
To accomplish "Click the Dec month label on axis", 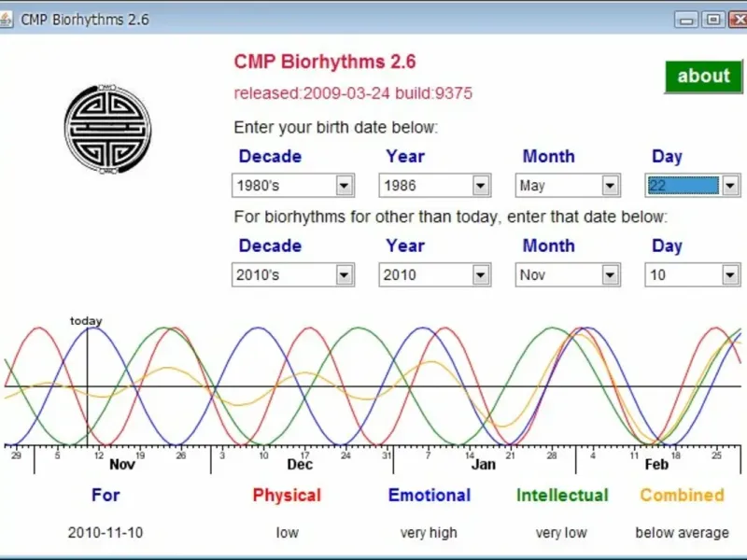I will point(300,465).
